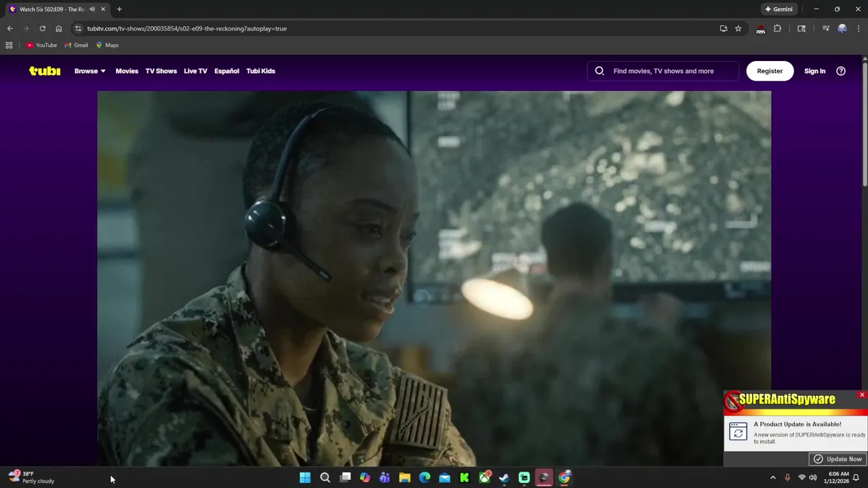
Task: Click the Sign In link
Action: click(814, 71)
